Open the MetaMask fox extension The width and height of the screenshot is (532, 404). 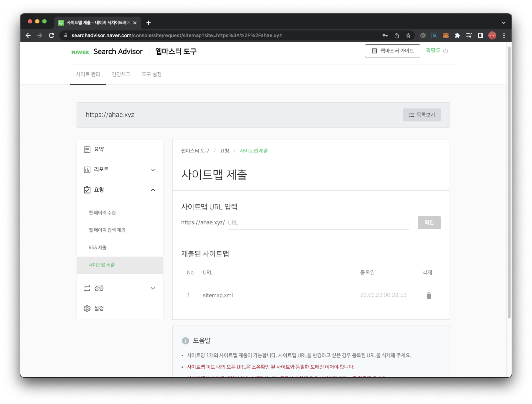click(446, 36)
